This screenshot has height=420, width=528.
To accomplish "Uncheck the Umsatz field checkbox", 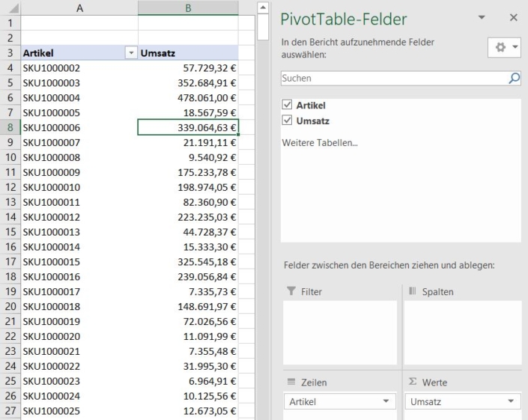I will pyautogui.click(x=287, y=120).
